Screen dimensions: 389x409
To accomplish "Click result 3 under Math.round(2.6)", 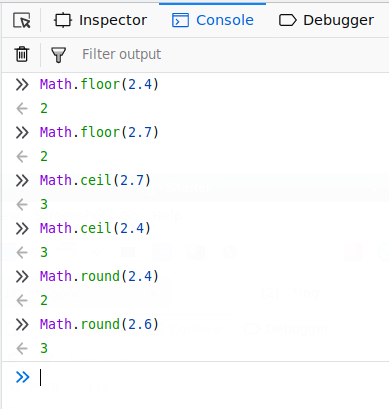I will (44, 348).
